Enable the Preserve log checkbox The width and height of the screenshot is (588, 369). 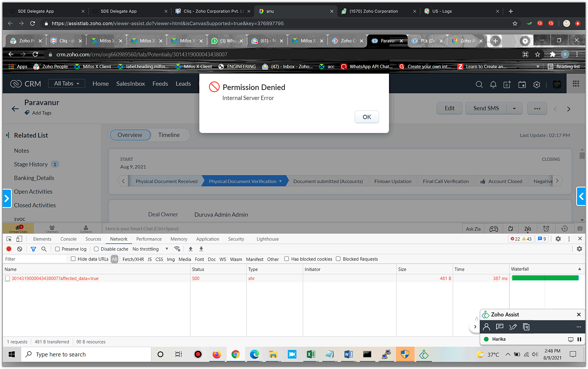[57, 249]
